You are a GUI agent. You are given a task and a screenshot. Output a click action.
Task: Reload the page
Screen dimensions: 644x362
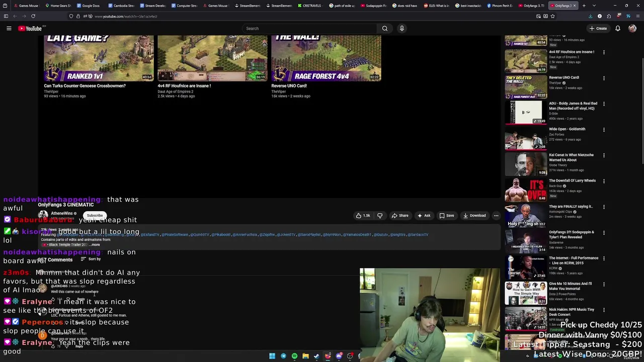click(33, 16)
